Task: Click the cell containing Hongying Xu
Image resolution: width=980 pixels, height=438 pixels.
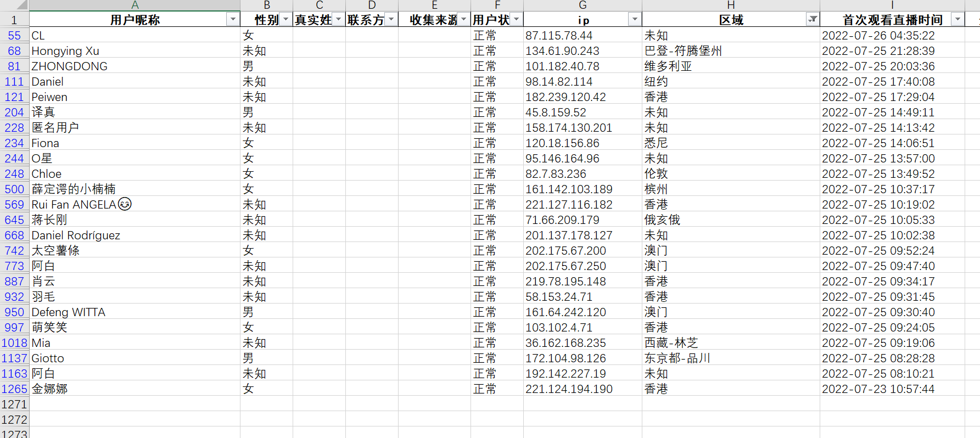Action: tap(135, 51)
